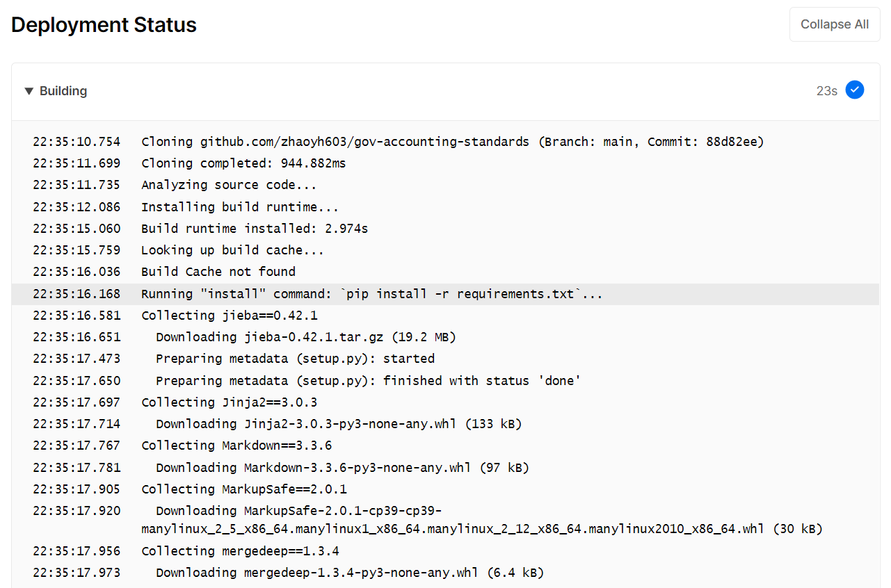Click the 22:35:17.473 timestamp
The image size is (891, 588).
tap(76, 359)
